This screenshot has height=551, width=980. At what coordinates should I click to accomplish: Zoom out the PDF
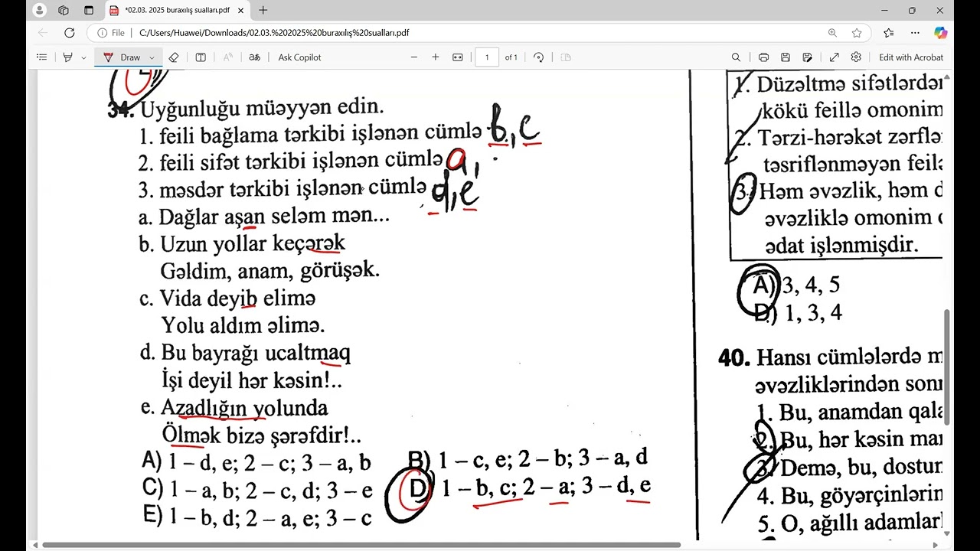point(414,57)
